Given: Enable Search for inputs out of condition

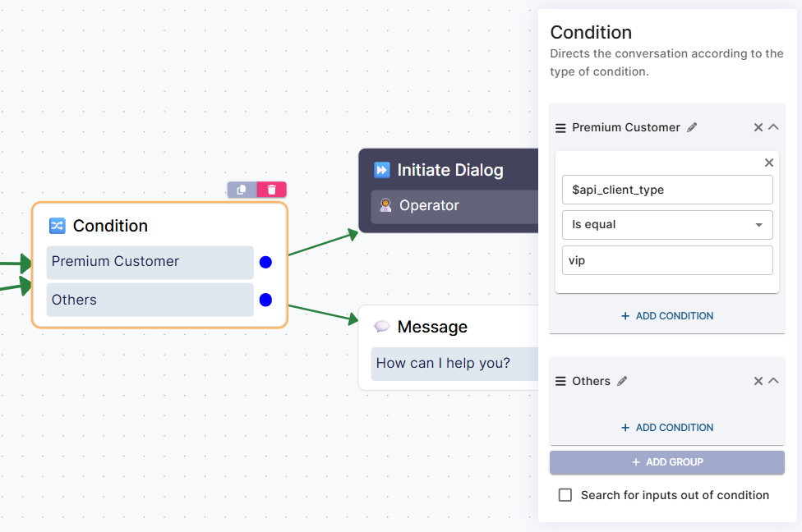Looking at the screenshot, I should [565, 495].
